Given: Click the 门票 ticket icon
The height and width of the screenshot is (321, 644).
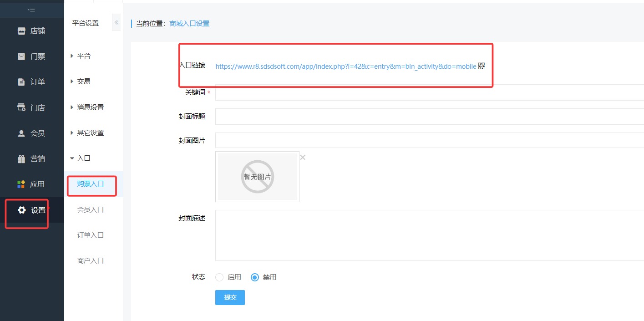Looking at the screenshot, I should 21,56.
